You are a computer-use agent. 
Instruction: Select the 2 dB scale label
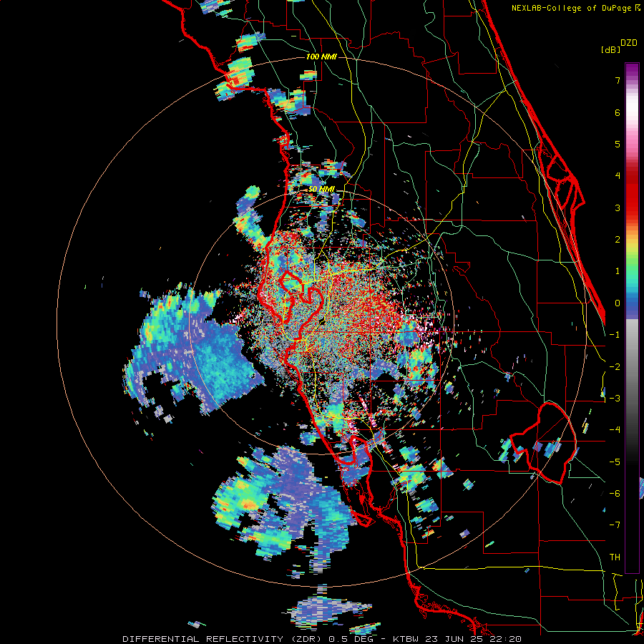618,240
